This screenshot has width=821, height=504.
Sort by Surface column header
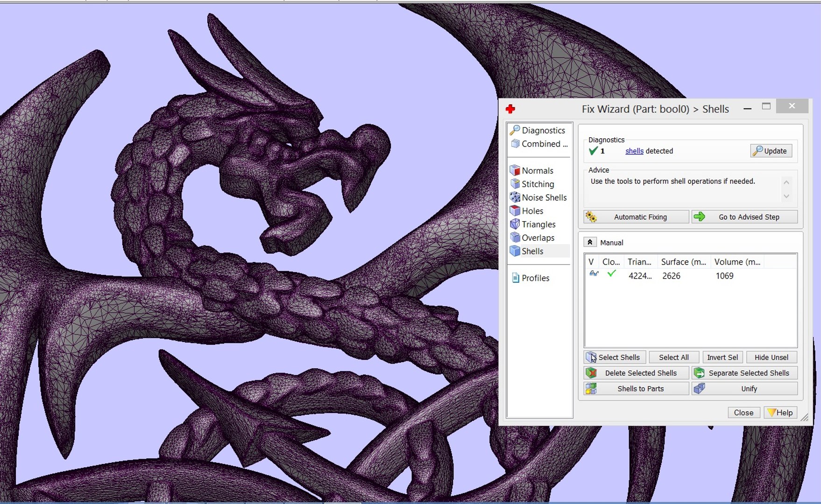click(684, 262)
